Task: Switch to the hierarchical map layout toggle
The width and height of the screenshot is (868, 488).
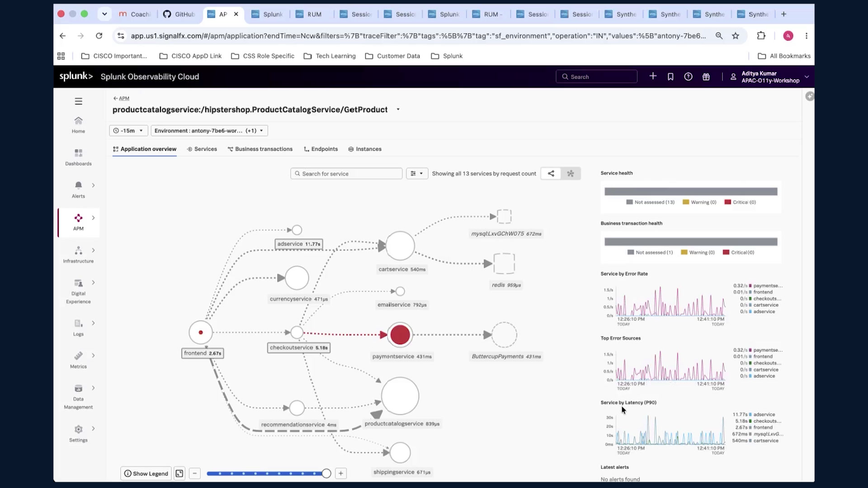Action: pyautogui.click(x=551, y=174)
